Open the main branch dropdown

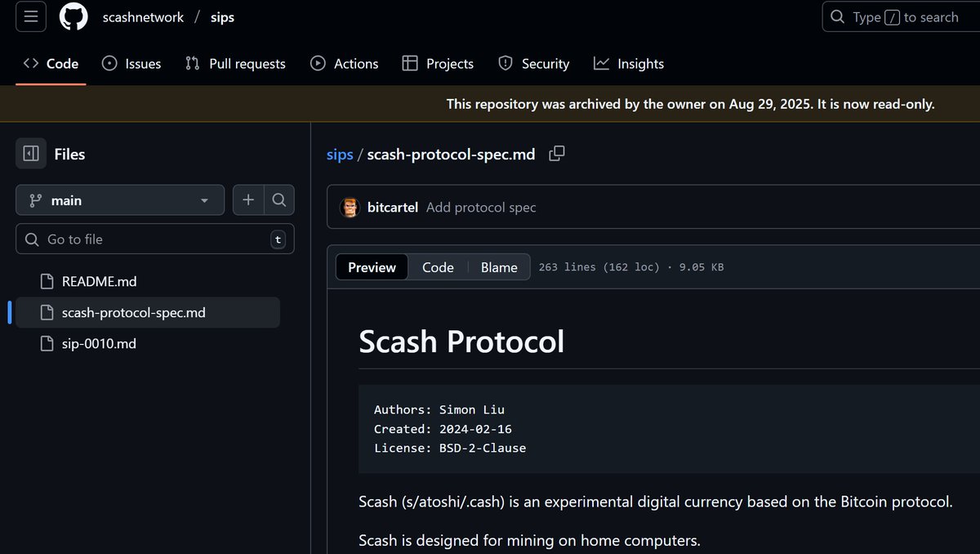[x=120, y=200]
